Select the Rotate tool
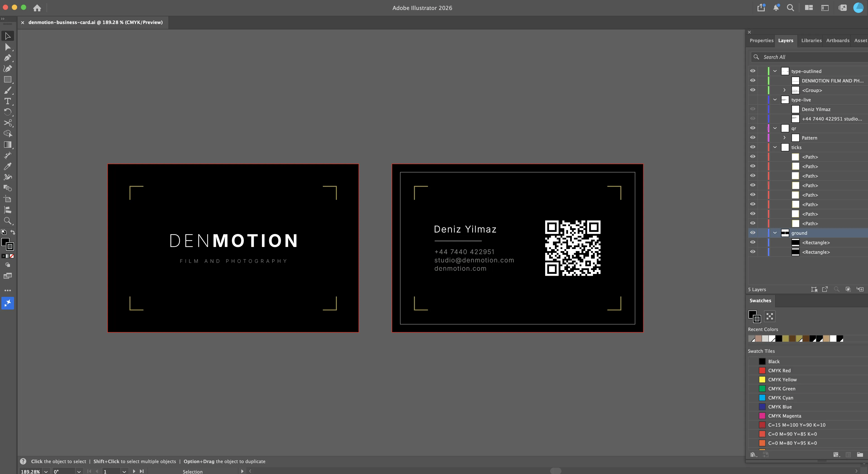 pos(7,112)
